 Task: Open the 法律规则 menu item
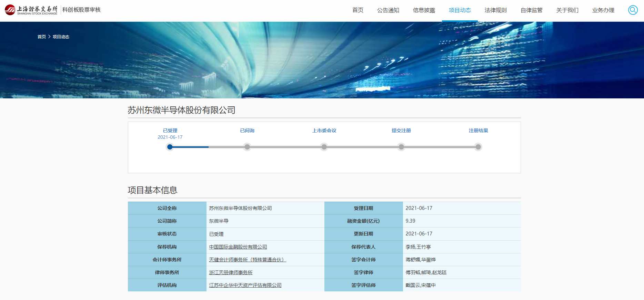point(496,10)
